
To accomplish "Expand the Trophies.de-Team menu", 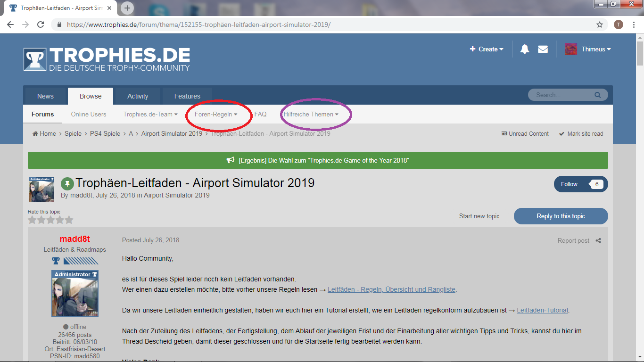I will (150, 114).
